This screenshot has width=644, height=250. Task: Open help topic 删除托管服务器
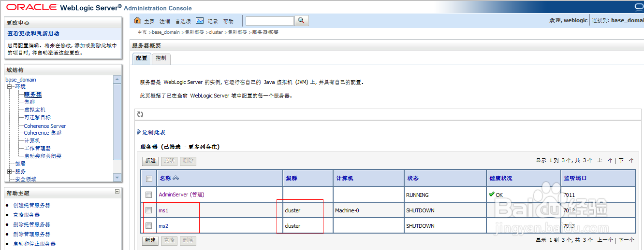click(31, 224)
